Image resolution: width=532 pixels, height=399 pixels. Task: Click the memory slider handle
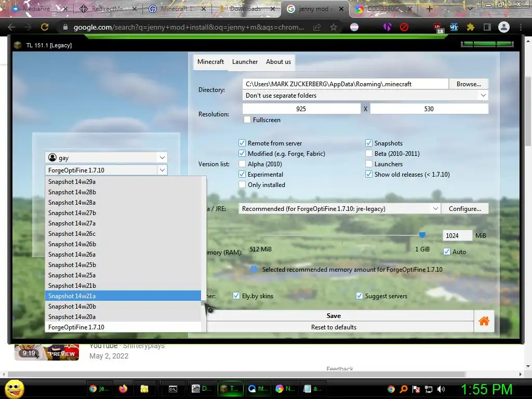coord(422,235)
